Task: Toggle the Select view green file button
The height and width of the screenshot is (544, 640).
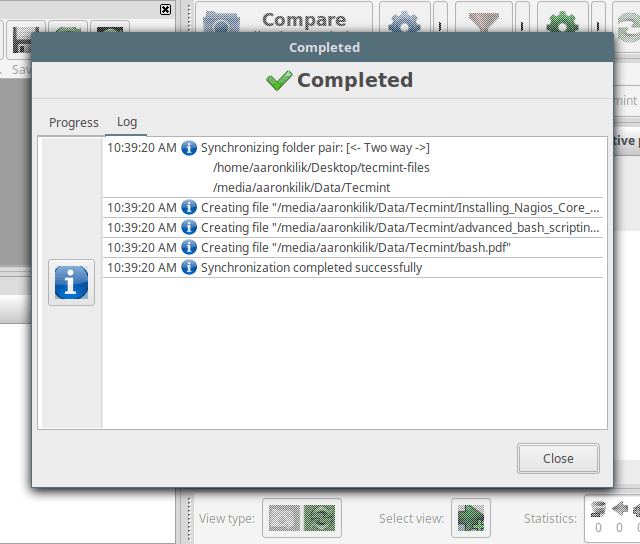Action: pos(470,518)
